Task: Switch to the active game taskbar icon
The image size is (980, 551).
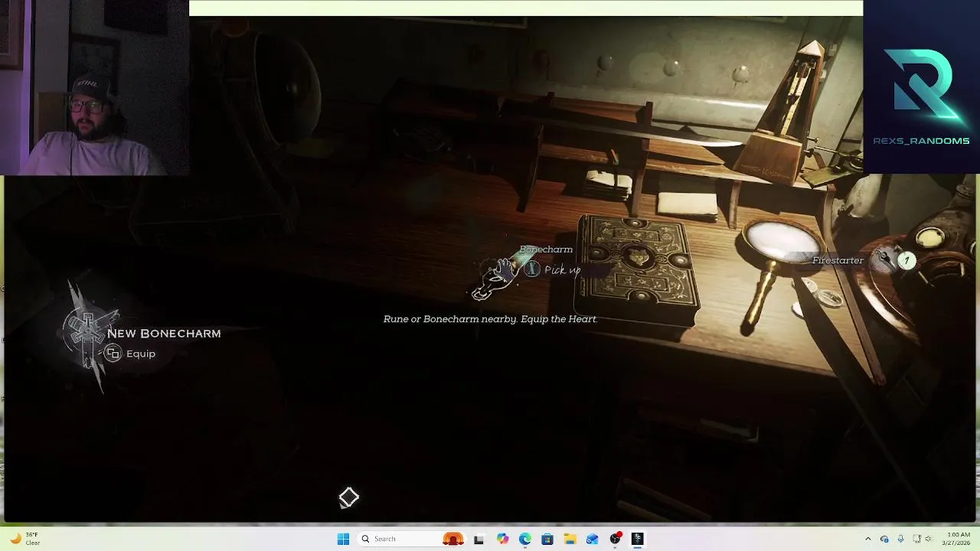Action: coord(637,539)
